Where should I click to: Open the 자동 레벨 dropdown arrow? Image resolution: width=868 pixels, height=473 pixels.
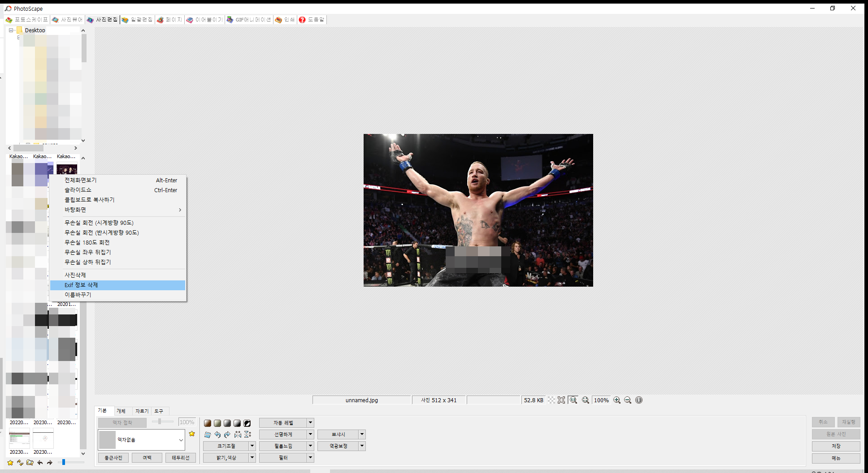pos(310,423)
